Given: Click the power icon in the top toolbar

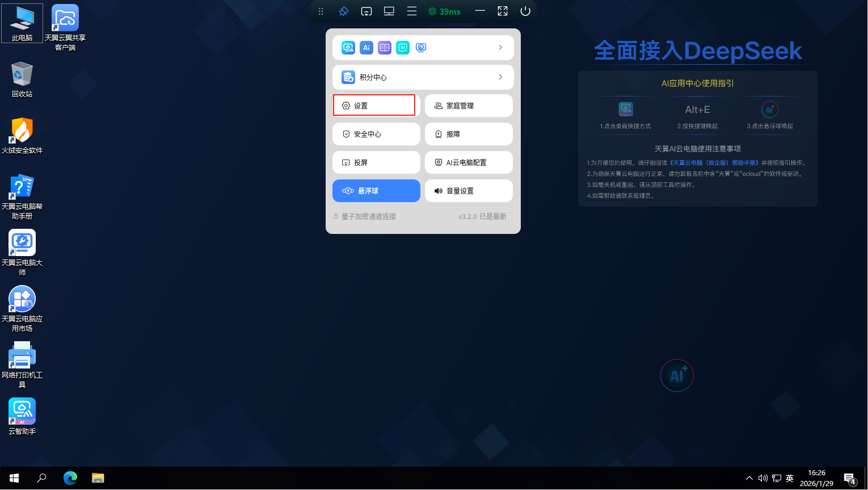Looking at the screenshot, I should (x=525, y=11).
